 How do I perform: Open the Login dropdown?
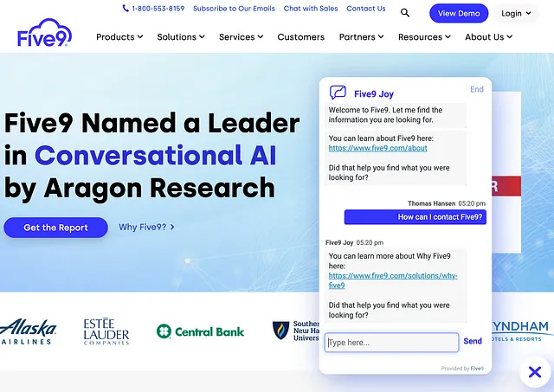click(x=516, y=14)
